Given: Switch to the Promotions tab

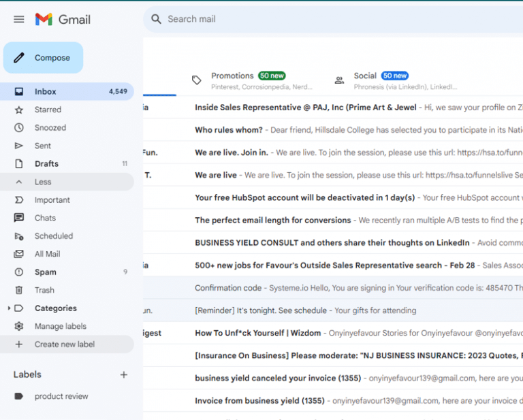Looking at the screenshot, I should click(x=232, y=76).
